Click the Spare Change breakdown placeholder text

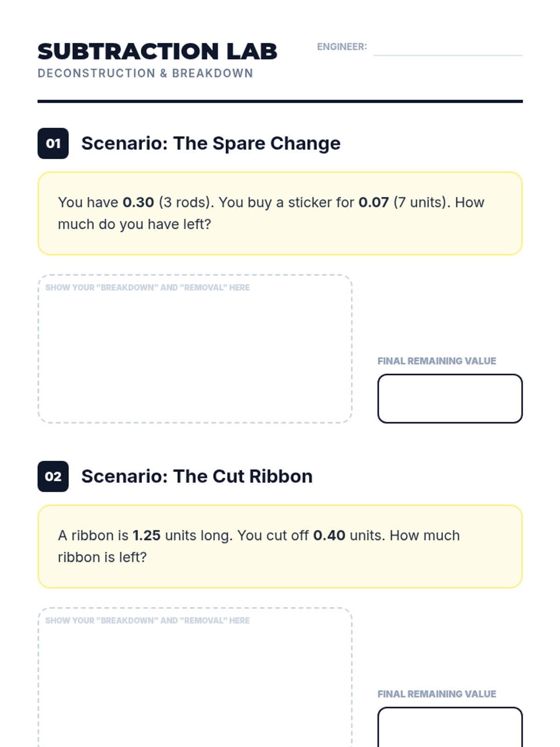click(147, 288)
